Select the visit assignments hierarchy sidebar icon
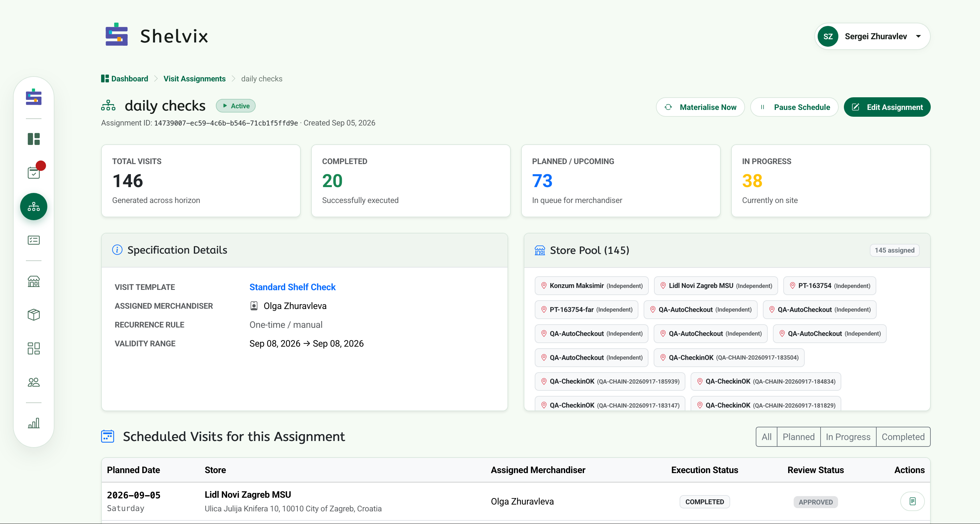 (x=33, y=207)
